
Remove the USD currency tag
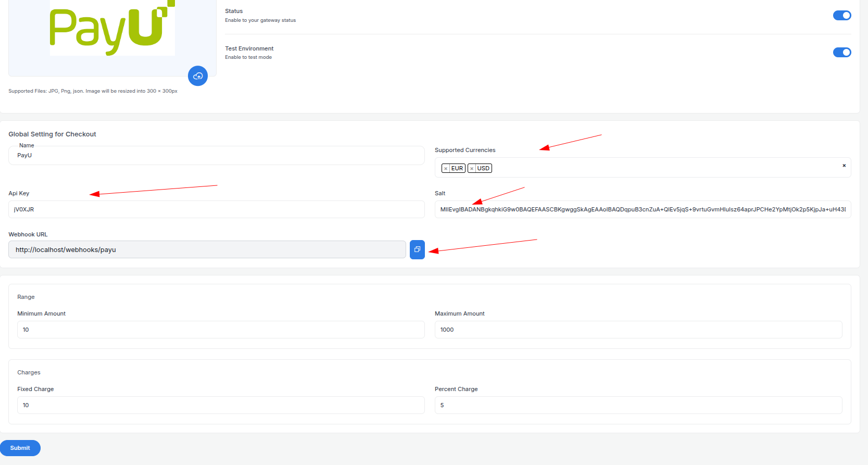coord(472,168)
